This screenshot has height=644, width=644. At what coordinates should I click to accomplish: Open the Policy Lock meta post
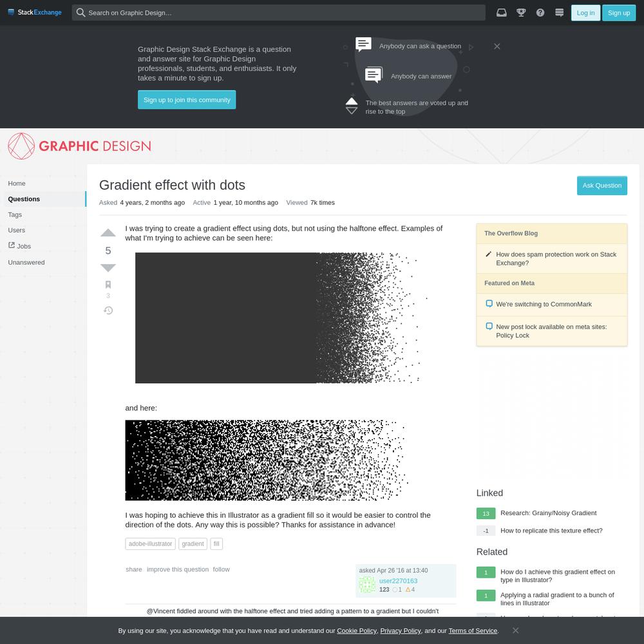551,331
